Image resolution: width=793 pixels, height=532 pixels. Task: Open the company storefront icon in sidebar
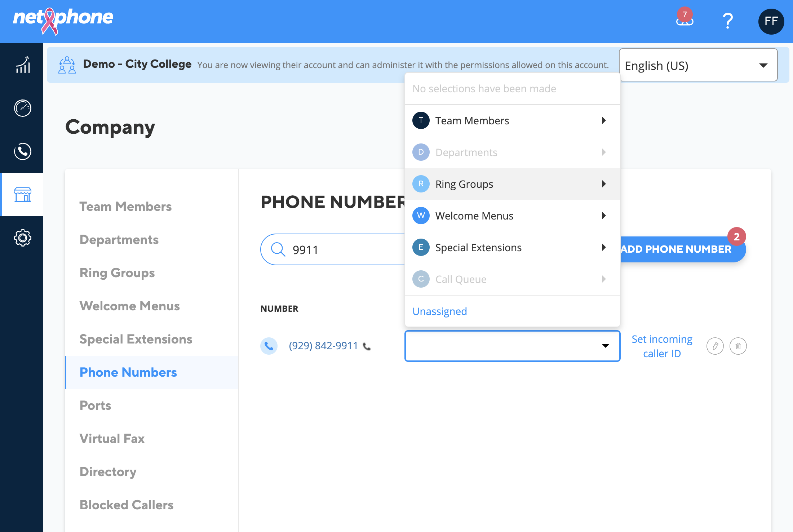pos(22,195)
